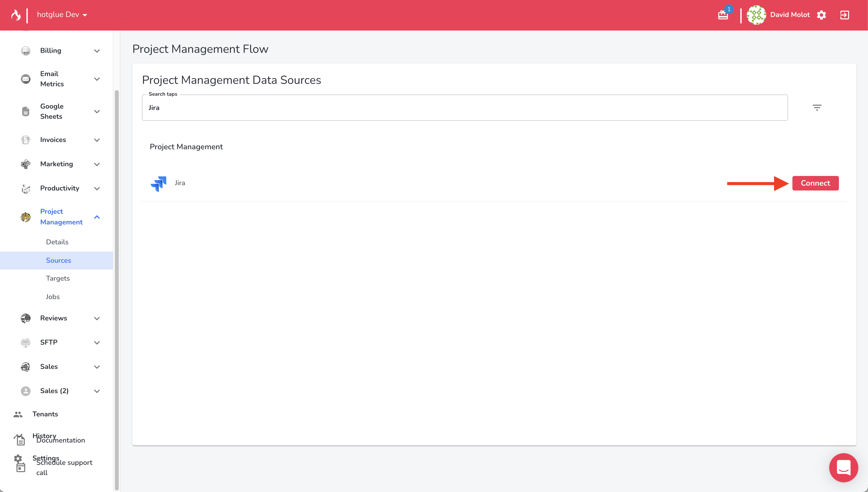Image resolution: width=868 pixels, height=492 pixels.
Task: Open the Targets submenu item
Action: [x=58, y=278]
